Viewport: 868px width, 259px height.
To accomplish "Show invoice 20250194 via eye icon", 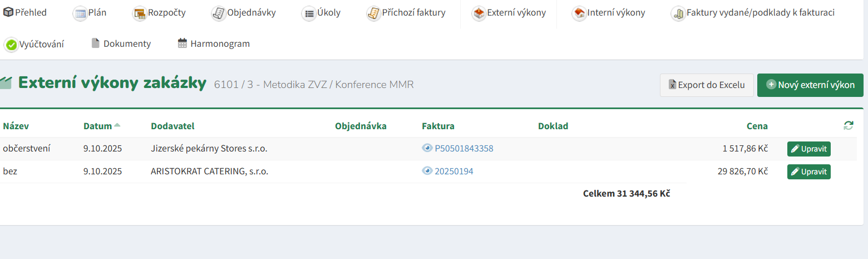I will coord(427,171).
